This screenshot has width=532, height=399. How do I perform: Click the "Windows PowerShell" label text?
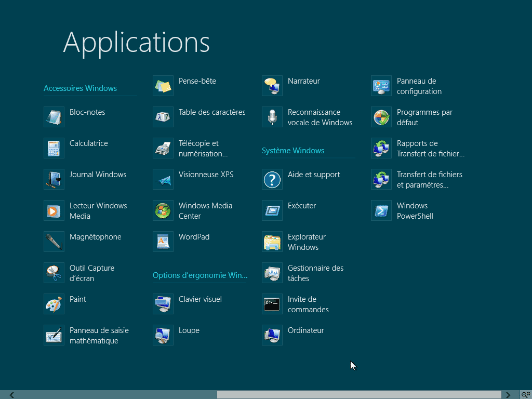pos(415,211)
